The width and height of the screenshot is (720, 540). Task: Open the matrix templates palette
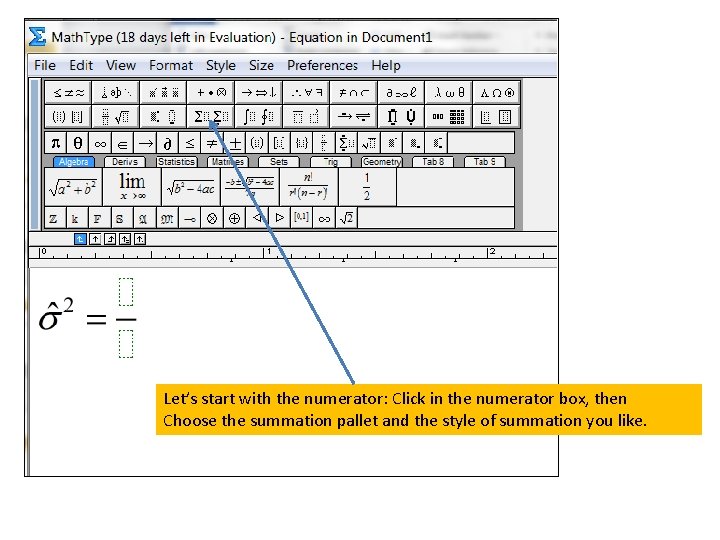tap(449, 117)
